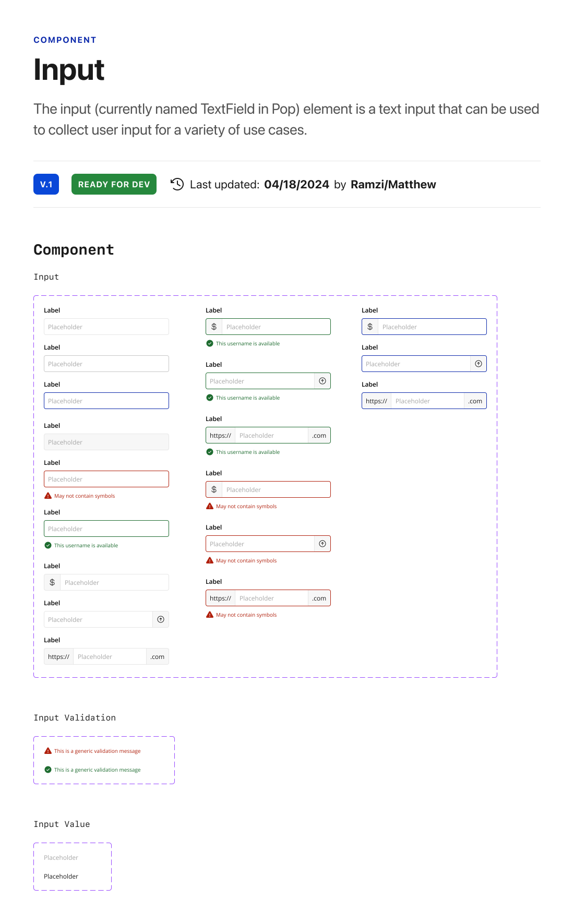Click the red-bordered input without any prefix

(106, 479)
